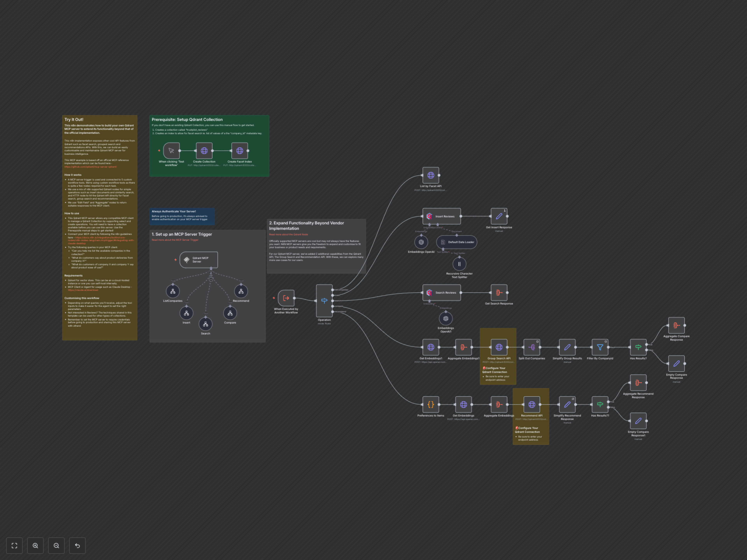Click the Split Out Companies node
The width and height of the screenshot is (747, 560).
click(x=531, y=347)
